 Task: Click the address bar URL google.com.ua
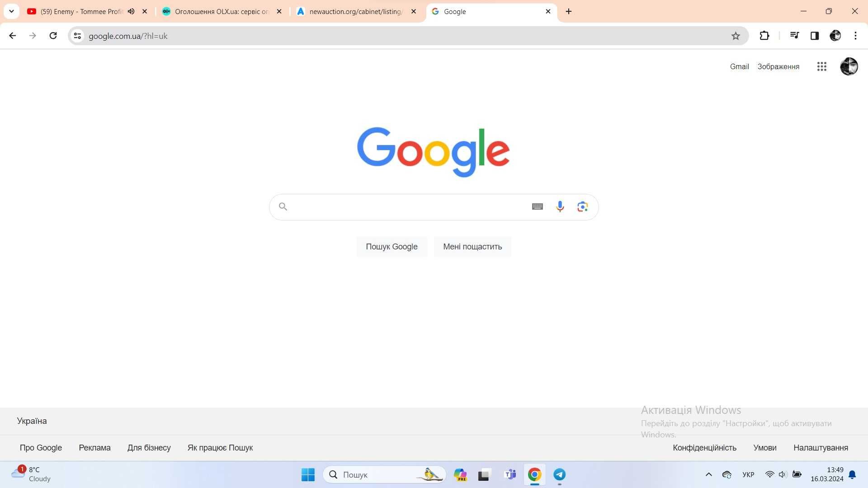[x=128, y=36]
